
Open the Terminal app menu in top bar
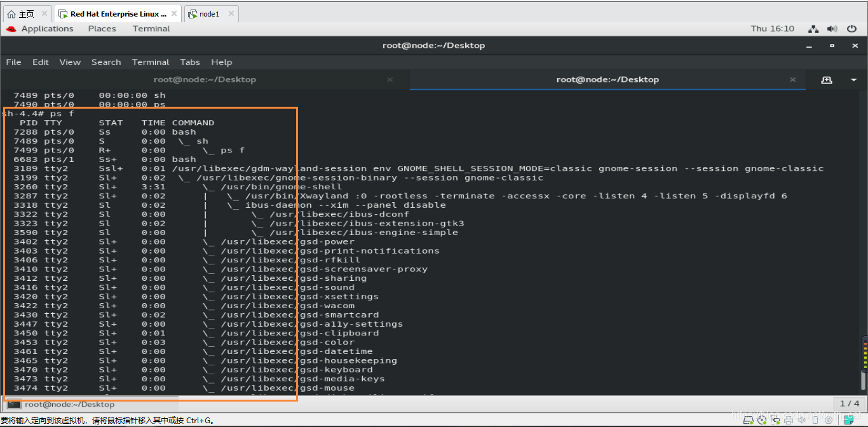click(151, 29)
